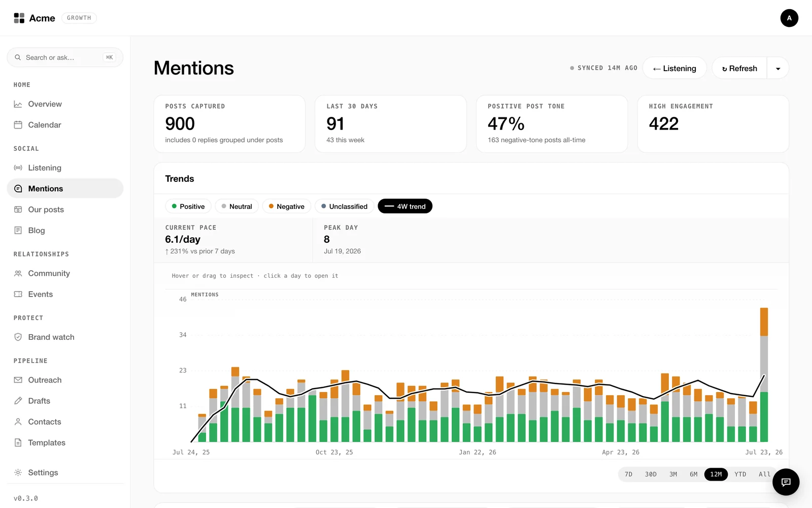Viewport: 812px width, 508px height.
Task: Click the Drafts pencil icon
Action: tap(18, 401)
